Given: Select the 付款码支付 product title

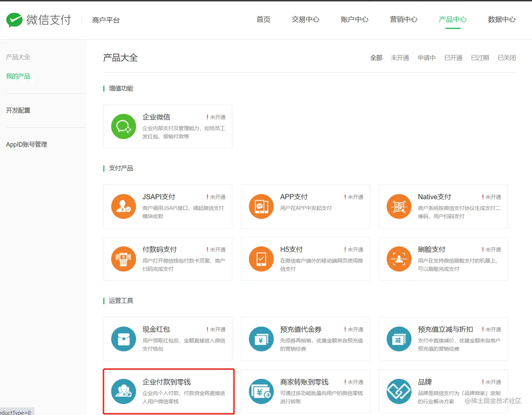Looking at the screenshot, I should point(160,249).
